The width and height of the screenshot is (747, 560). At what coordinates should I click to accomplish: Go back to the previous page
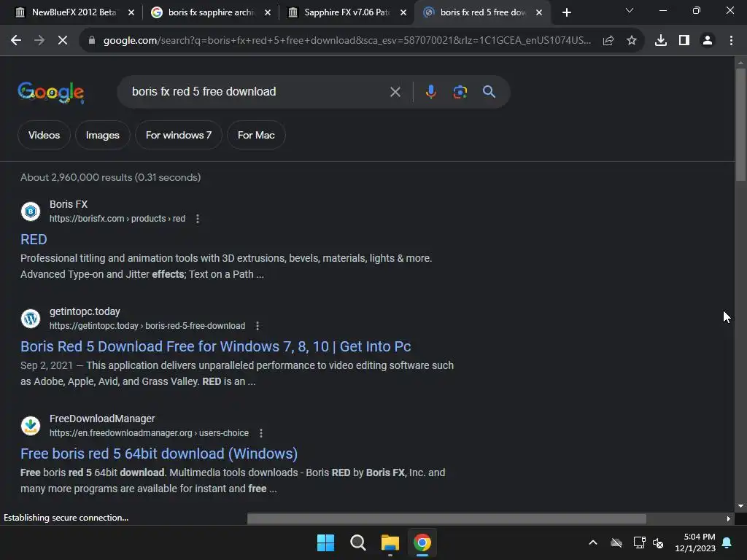pos(16,41)
